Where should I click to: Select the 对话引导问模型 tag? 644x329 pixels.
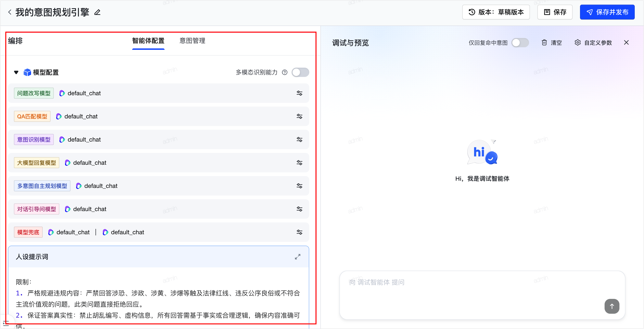[36, 209]
